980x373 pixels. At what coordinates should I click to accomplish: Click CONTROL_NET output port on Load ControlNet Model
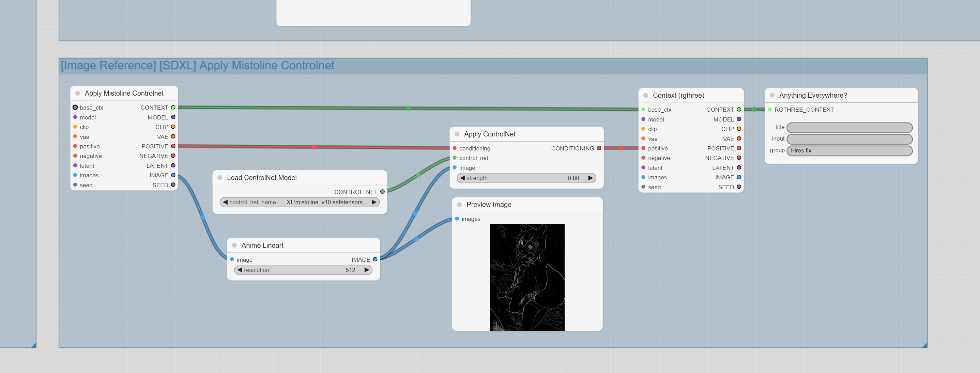pyautogui.click(x=382, y=192)
